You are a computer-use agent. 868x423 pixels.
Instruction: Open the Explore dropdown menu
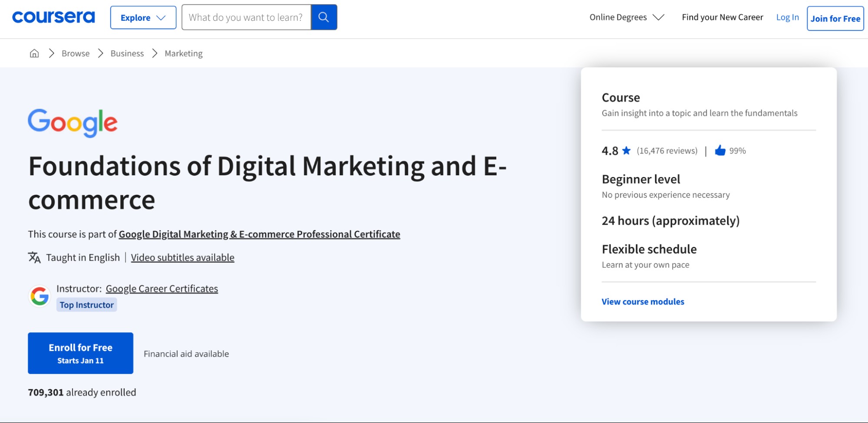click(143, 18)
